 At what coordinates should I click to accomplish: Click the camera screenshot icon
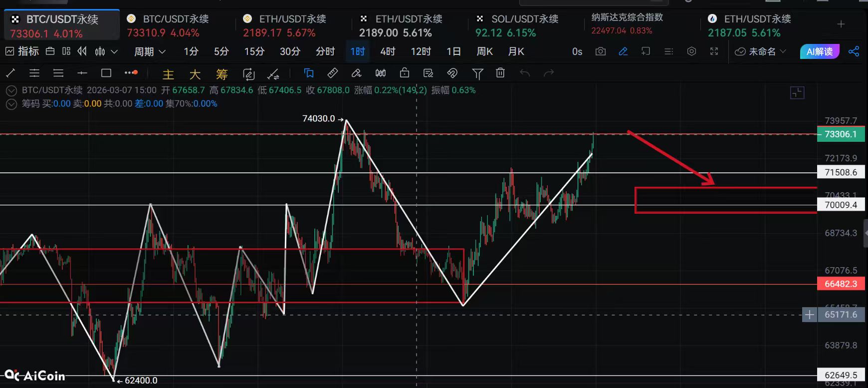click(x=601, y=51)
